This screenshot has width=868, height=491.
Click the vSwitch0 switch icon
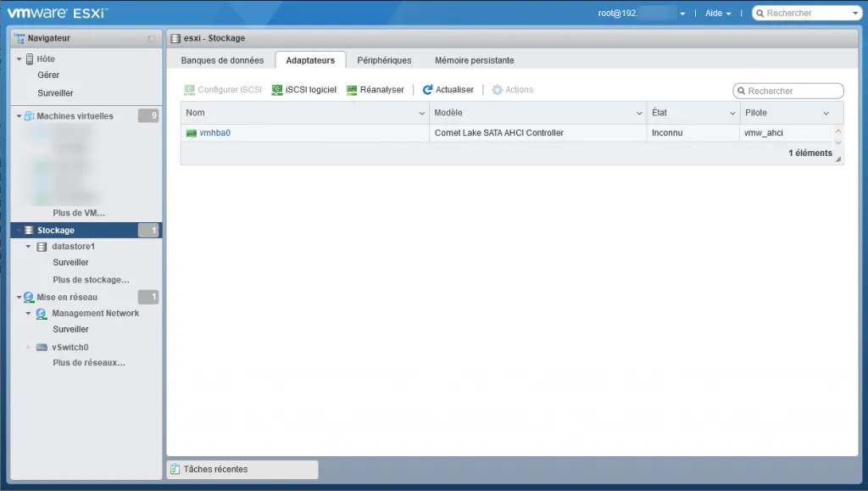[42, 348]
